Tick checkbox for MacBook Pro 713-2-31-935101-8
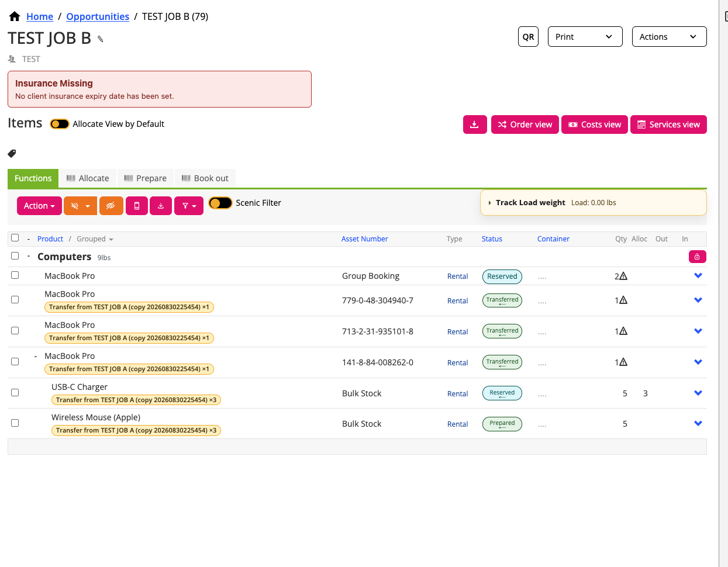Screen dimensions: 728x567 15,331
